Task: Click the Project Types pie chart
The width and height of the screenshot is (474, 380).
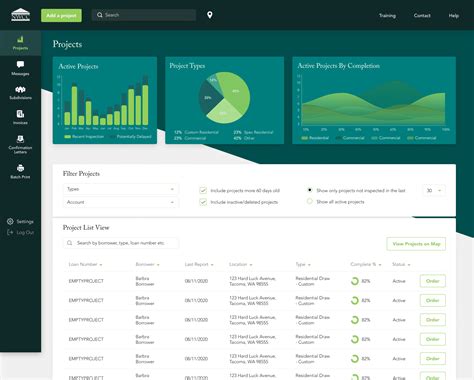Action: click(225, 97)
